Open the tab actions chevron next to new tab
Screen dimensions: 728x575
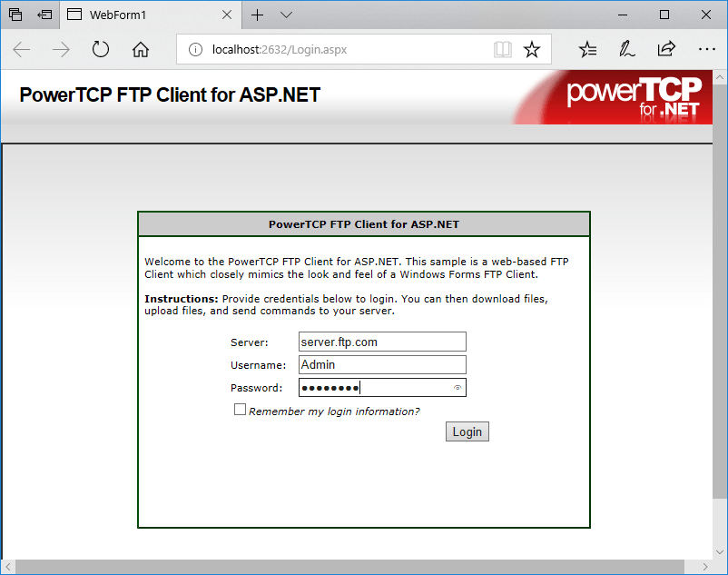pyautogui.click(x=284, y=15)
